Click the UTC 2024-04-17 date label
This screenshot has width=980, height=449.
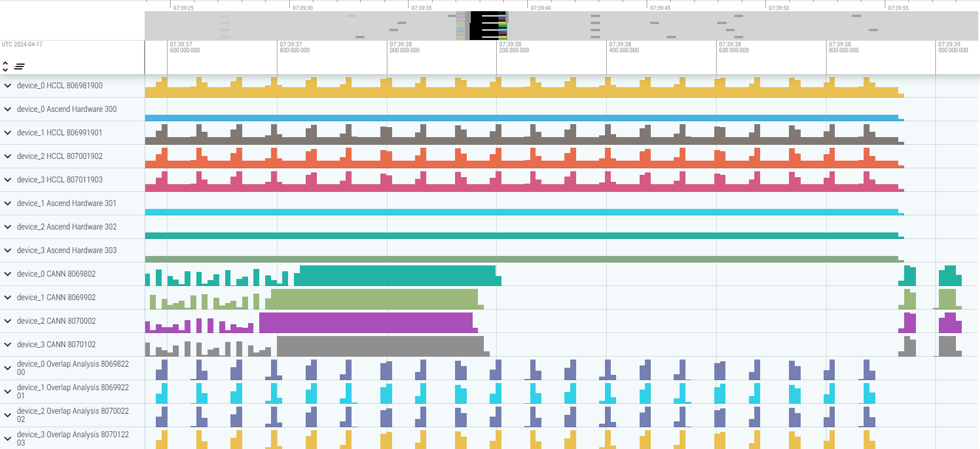(22, 45)
